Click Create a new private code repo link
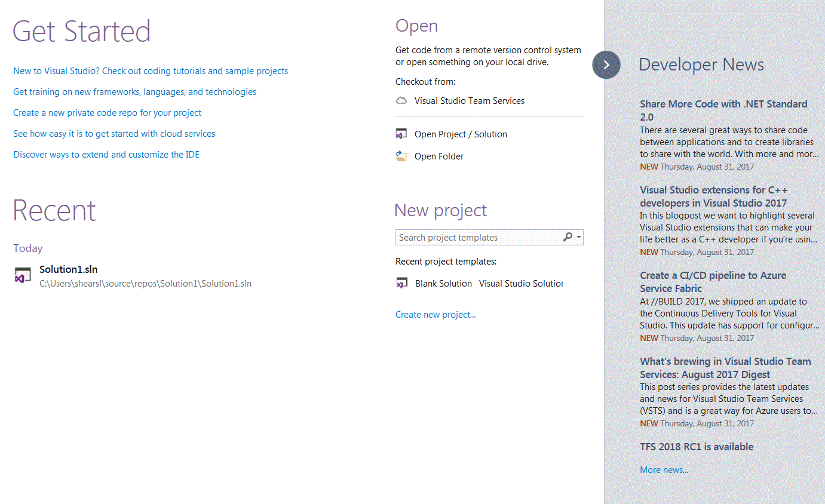This screenshot has width=825, height=504. pos(108,113)
